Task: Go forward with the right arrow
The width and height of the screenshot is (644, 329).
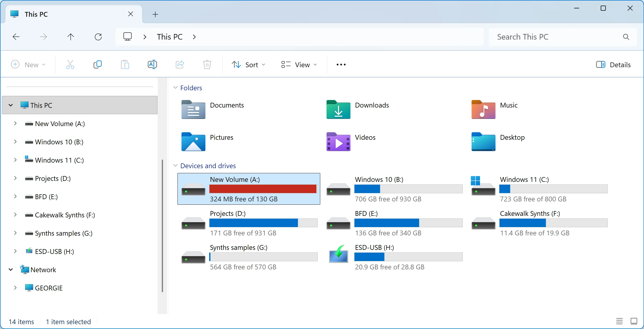Action: click(x=43, y=37)
